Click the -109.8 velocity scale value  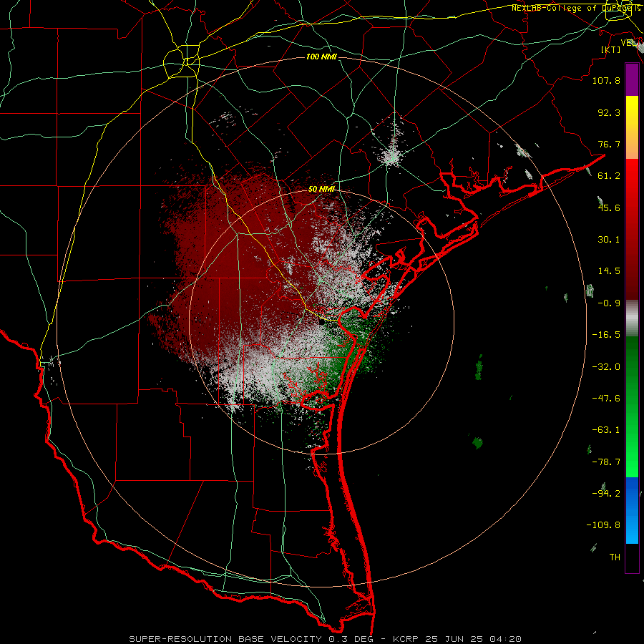pyautogui.click(x=603, y=525)
